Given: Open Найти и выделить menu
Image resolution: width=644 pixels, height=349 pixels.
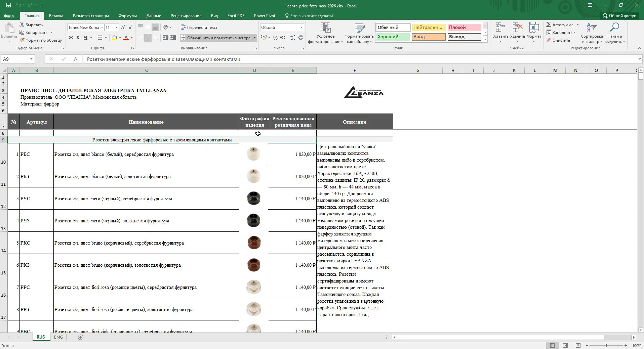Looking at the screenshot, I should pos(614,33).
